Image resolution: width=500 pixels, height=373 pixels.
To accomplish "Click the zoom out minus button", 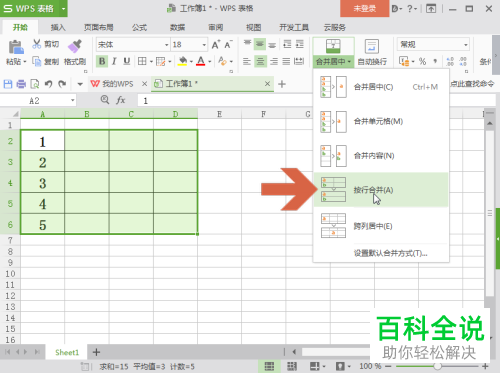I will [x=388, y=366].
